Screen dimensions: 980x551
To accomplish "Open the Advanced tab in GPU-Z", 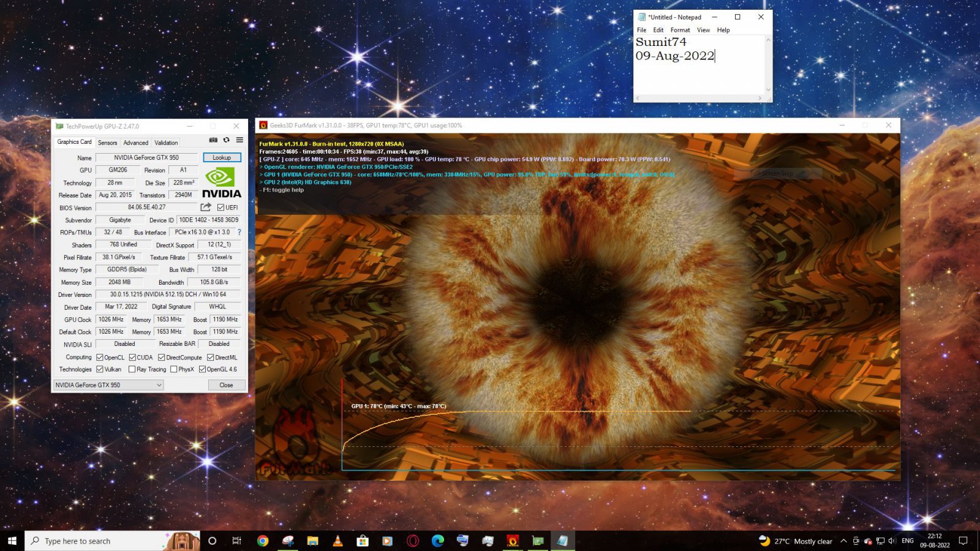I will coord(135,143).
